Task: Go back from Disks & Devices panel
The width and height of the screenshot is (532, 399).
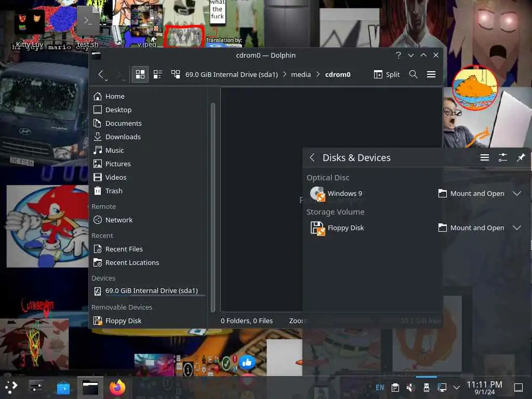Action: click(312, 158)
